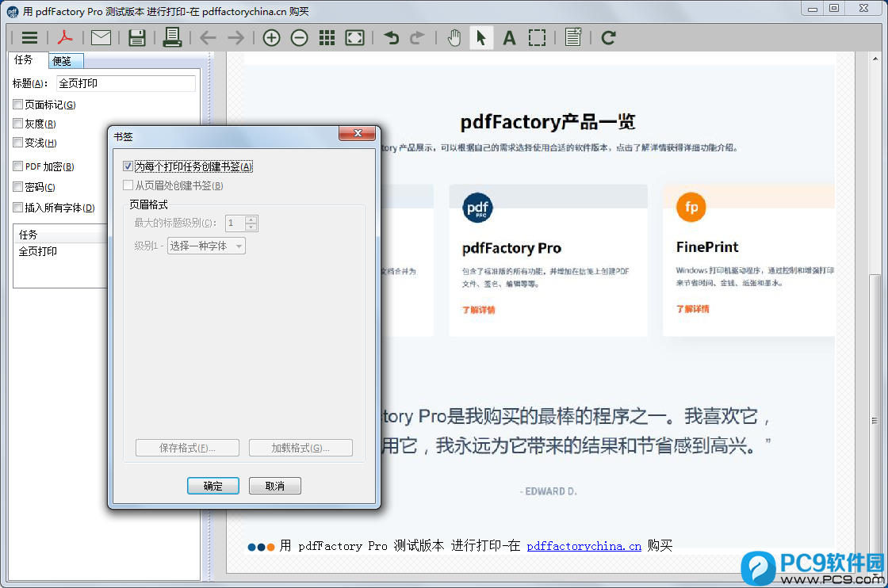888x588 pixels.
Task: Click the scrollbar up arrow
Action: [875, 59]
